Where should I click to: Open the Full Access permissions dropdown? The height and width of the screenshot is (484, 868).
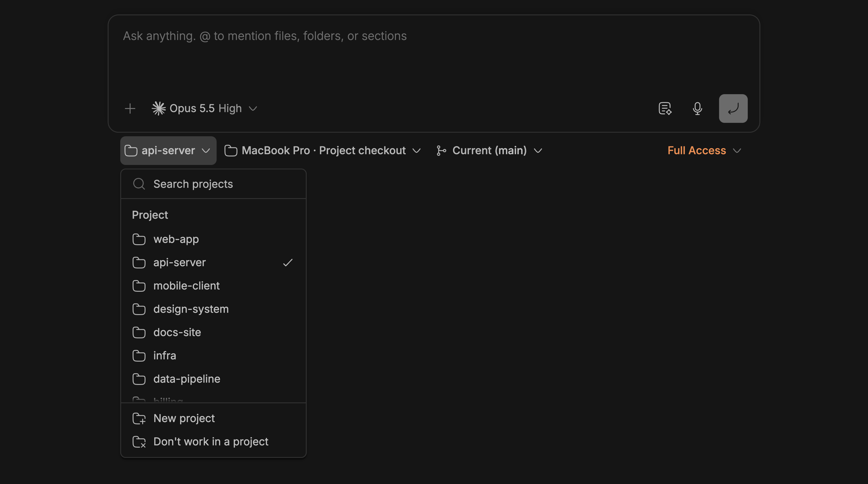click(704, 151)
